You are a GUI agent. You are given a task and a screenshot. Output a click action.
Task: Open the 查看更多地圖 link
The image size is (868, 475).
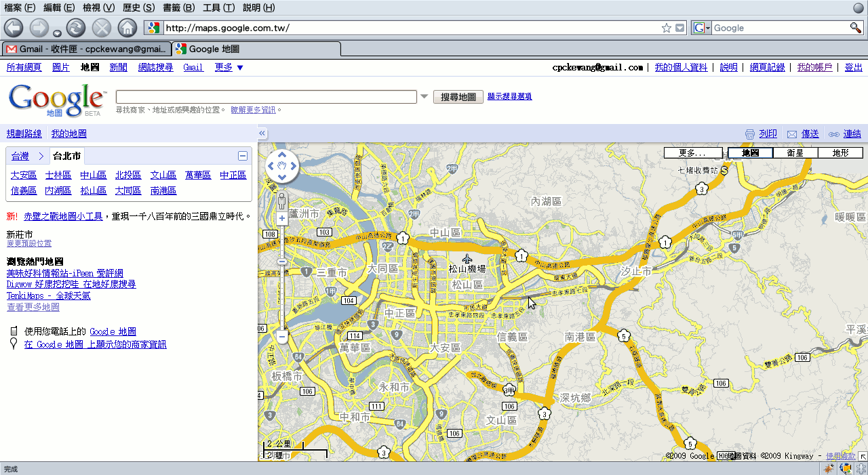pos(33,307)
